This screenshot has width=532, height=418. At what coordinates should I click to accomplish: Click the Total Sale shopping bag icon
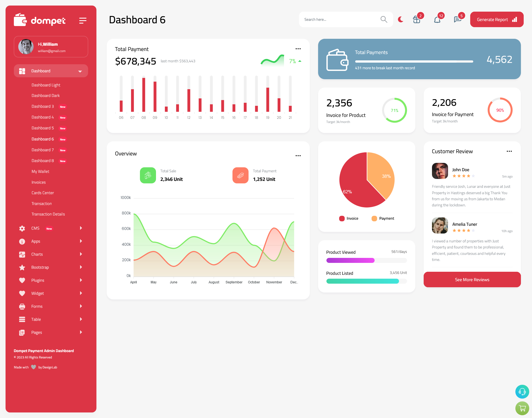click(148, 175)
